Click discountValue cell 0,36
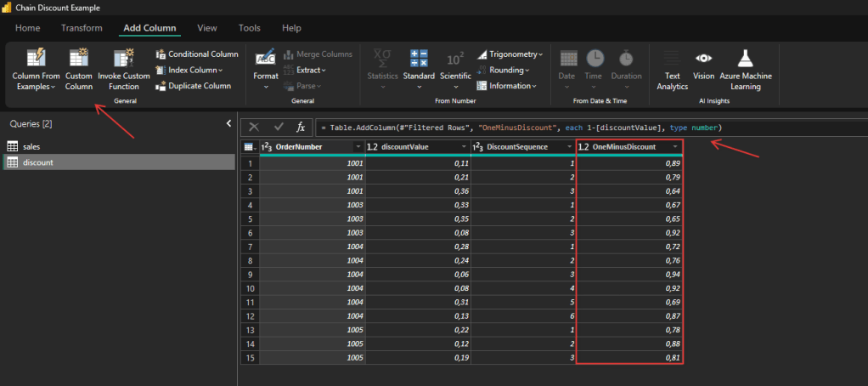The height and width of the screenshot is (386, 868). click(418, 191)
